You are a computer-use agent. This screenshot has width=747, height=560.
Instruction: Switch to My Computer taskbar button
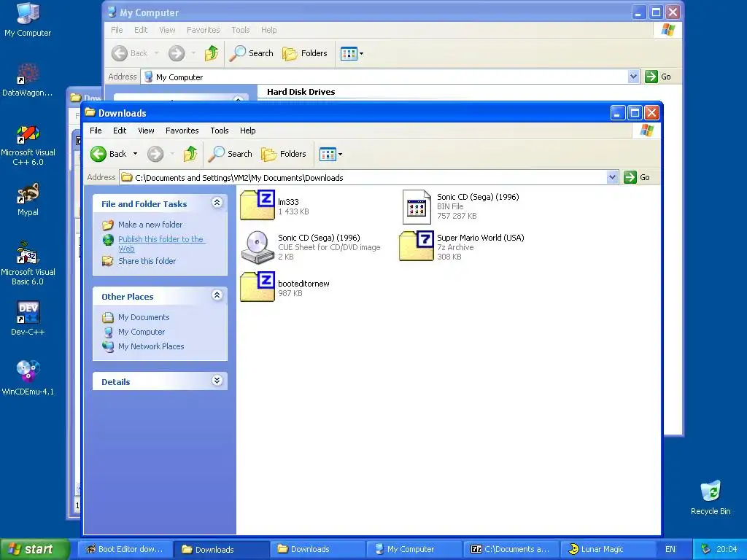tap(413, 549)
